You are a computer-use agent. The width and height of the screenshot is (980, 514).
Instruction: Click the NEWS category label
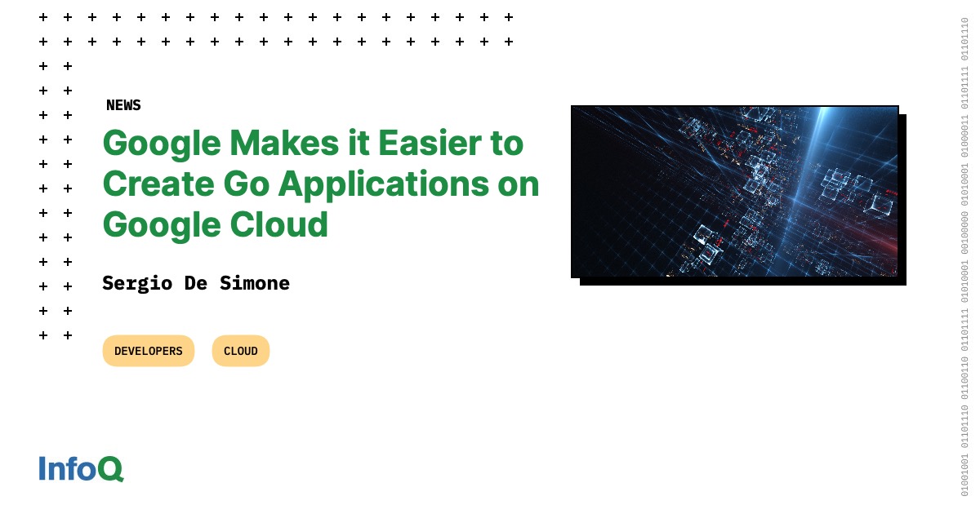[x=123, y=104]
